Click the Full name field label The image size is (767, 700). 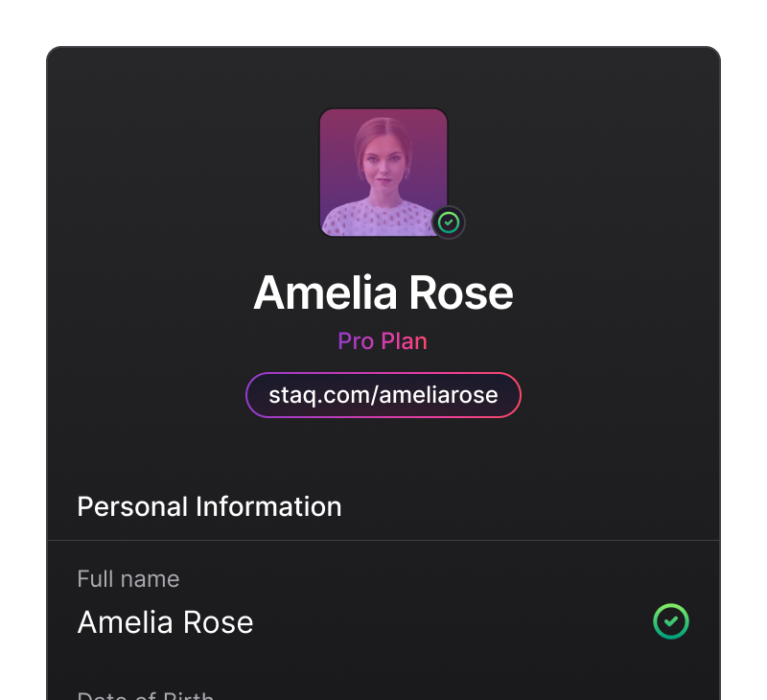pyautogui.click(x=128, y=578)
